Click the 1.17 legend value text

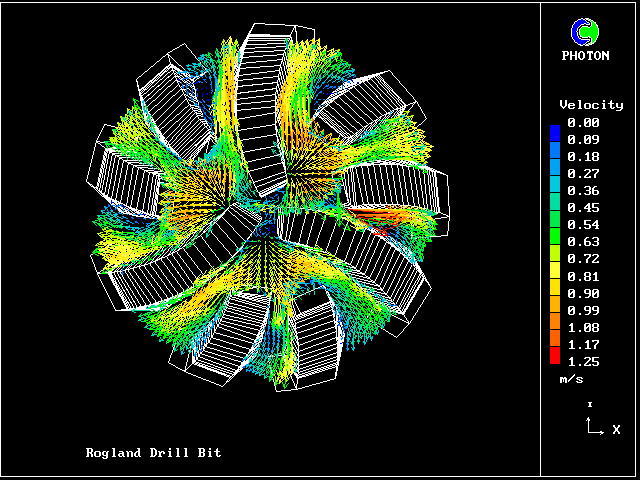(583, 344)
